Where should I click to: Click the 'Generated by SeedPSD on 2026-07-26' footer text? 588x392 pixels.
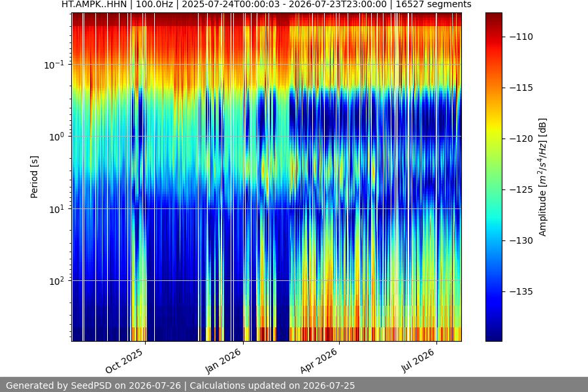93,385
